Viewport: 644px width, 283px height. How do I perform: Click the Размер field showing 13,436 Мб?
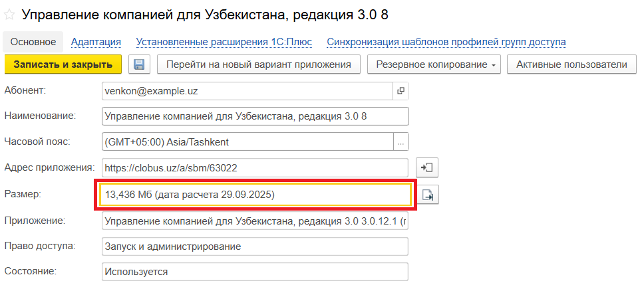255,195
